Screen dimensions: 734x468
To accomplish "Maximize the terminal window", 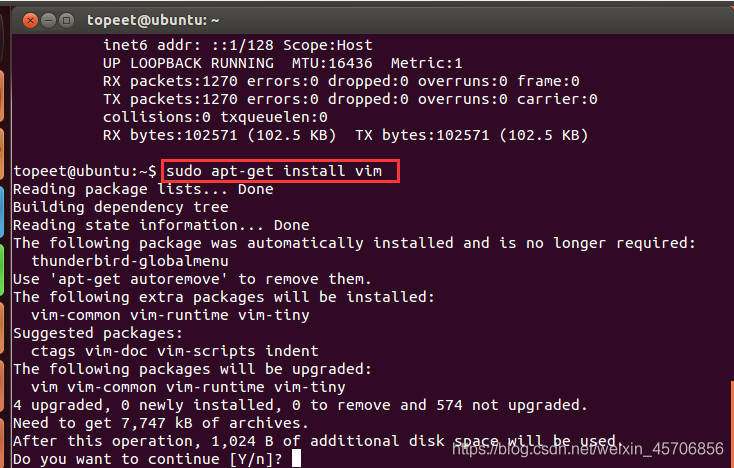I will 68,19.
